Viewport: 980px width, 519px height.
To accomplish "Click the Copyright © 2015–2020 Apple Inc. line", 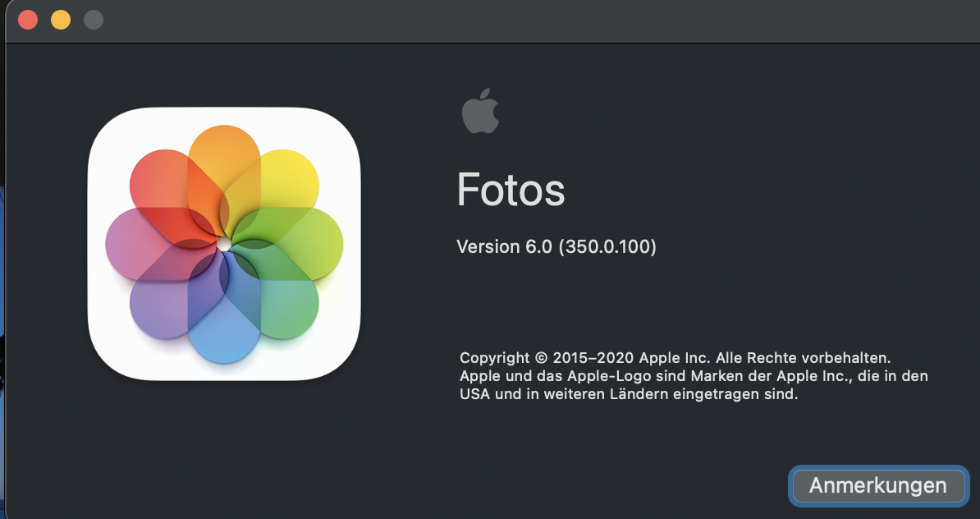I will (x=675, y=358).
